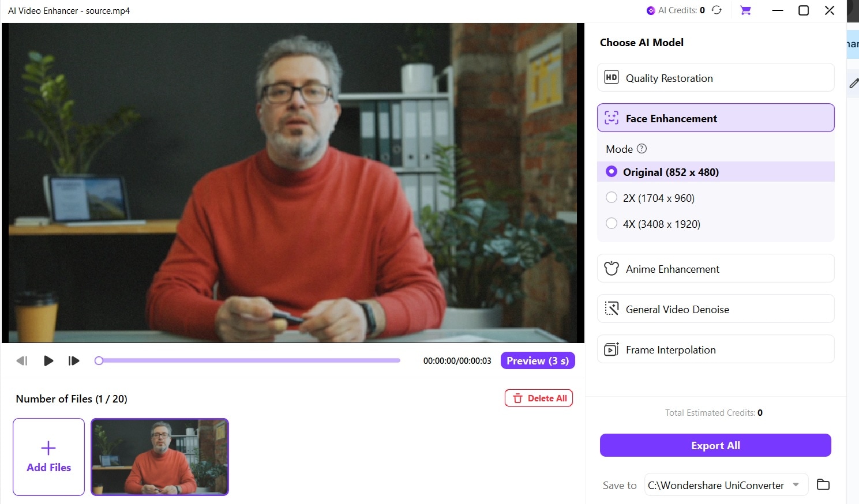The height and width of the screenshot is (504, 859).
Task: Expand the Quality Restoration model
Action: (716, 78)
